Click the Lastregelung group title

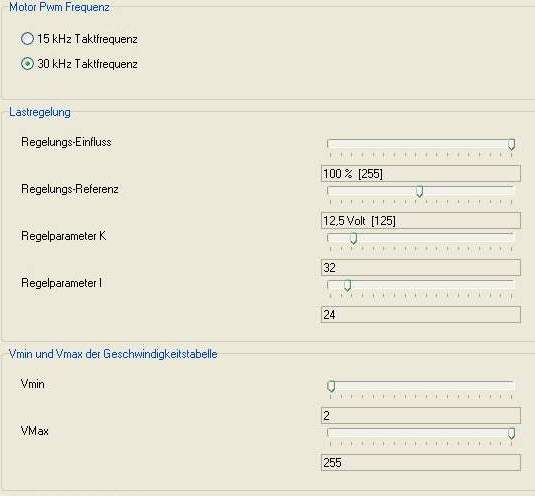[x=40, y=112]
